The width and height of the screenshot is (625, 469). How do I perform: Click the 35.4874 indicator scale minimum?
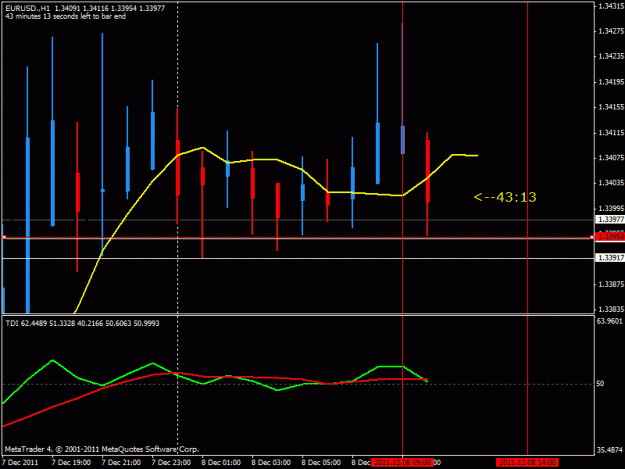(x=609, y=450)
